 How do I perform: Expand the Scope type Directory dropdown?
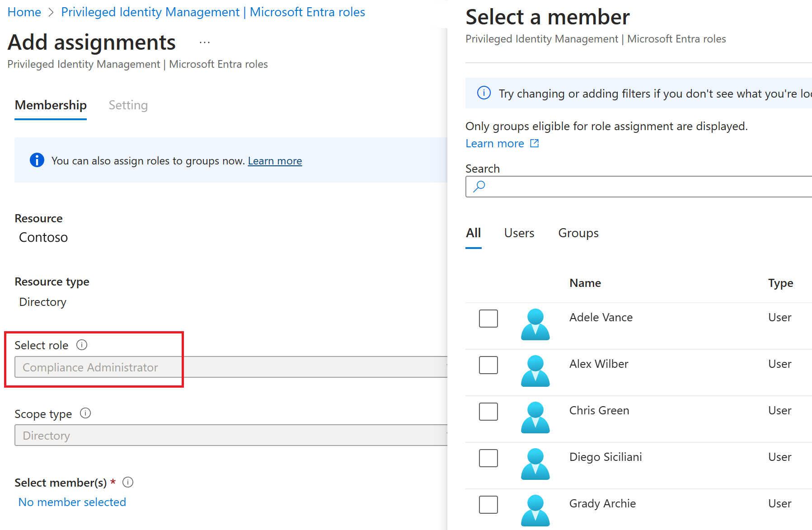click(230, 435)
